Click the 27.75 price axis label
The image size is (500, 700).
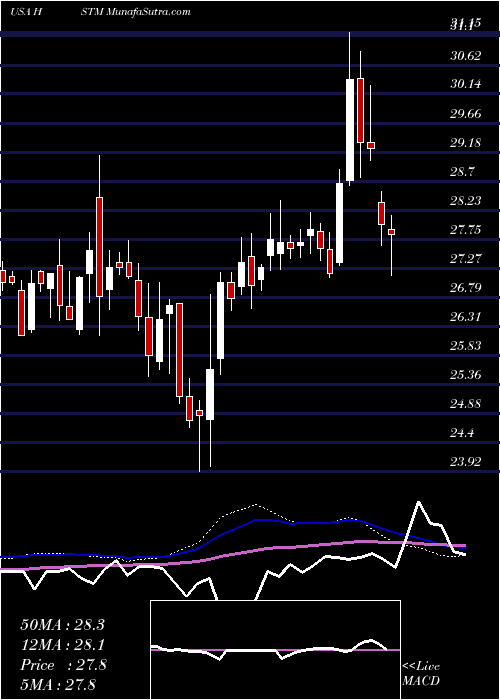[466, 230]
